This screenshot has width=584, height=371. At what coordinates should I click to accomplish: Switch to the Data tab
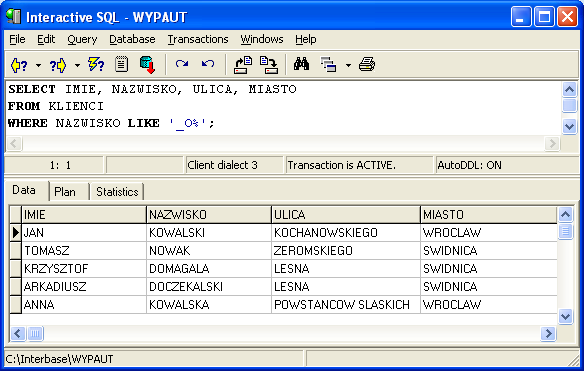pyautogui.click(x=26, y=190)
